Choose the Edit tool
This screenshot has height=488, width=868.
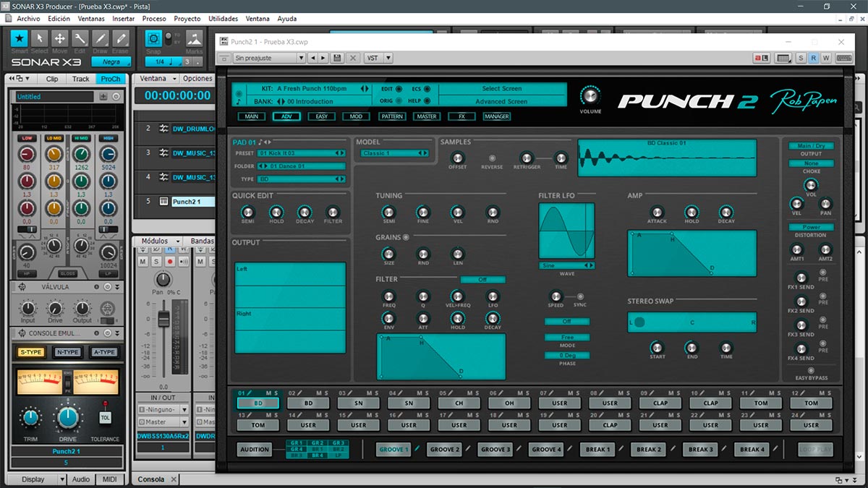(x=80, y=39)
